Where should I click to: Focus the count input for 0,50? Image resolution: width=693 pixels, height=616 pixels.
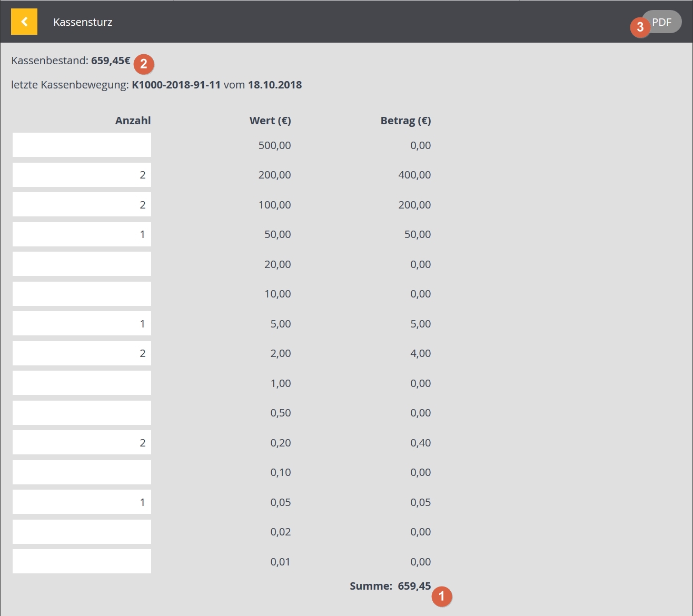point(82,413)
